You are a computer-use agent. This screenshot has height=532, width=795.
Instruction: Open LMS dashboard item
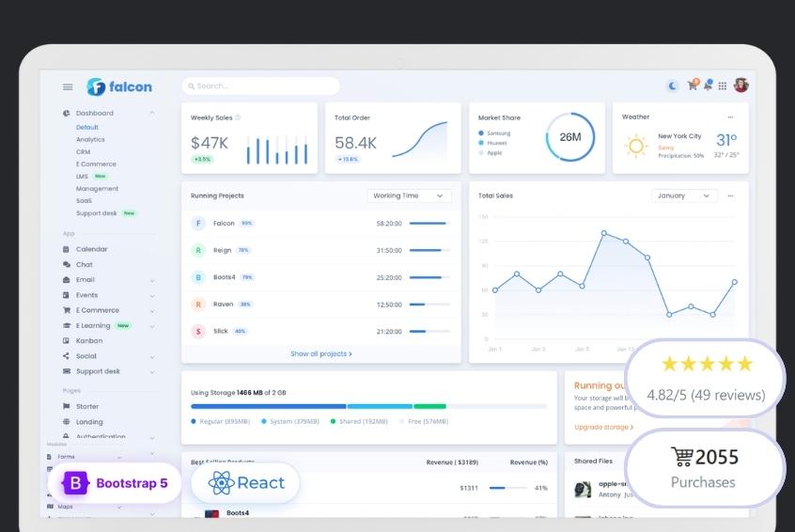82,176
